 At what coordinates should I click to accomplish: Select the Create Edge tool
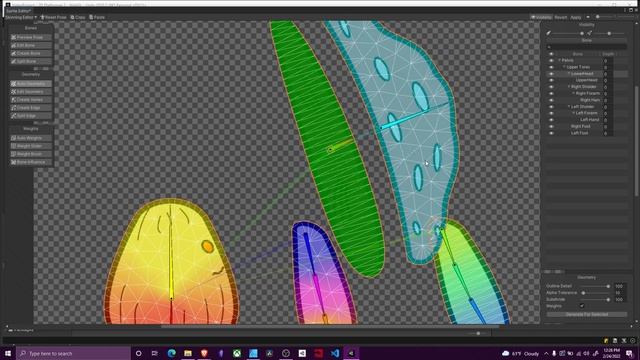[x=31, y=108]
